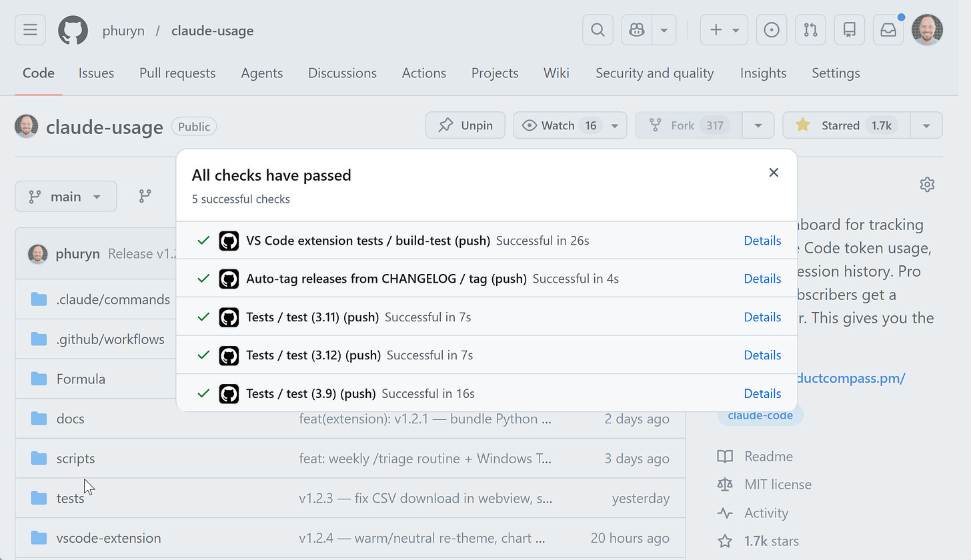Go to GitHub home via Octocat logo

(73, 30)
